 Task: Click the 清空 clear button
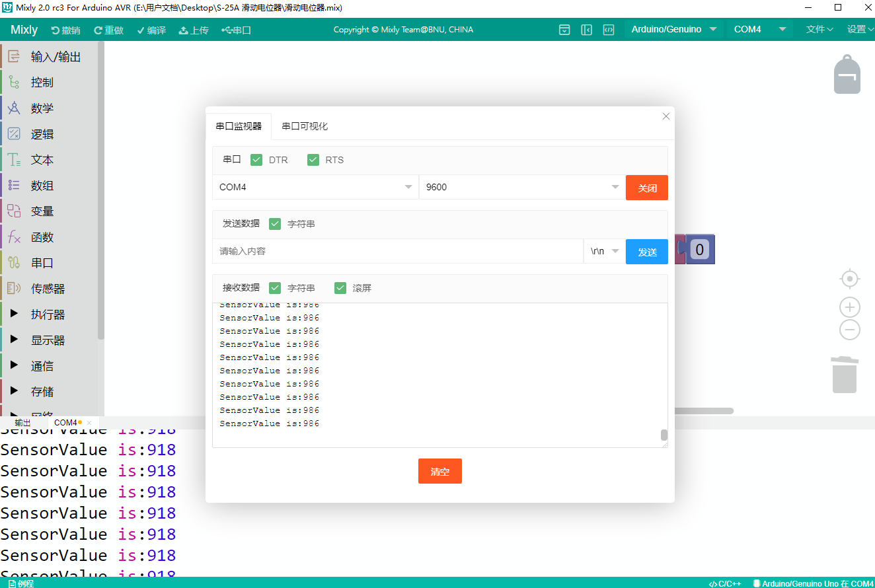(x=439, y=472)
